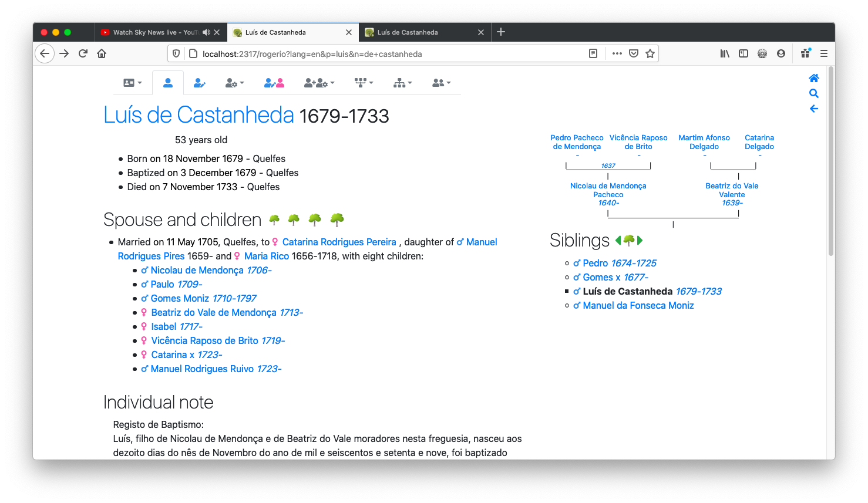Image resolution: width=868 pixels, height=503 pixels.
Task: Enable reader view in the address bar
Action: click(593, 53)
